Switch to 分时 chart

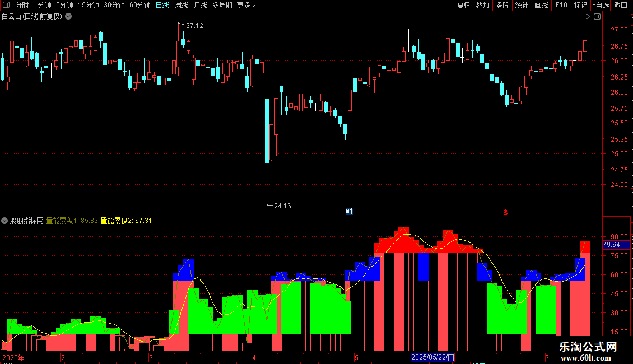pyautogui.click(x=22, y=5)
